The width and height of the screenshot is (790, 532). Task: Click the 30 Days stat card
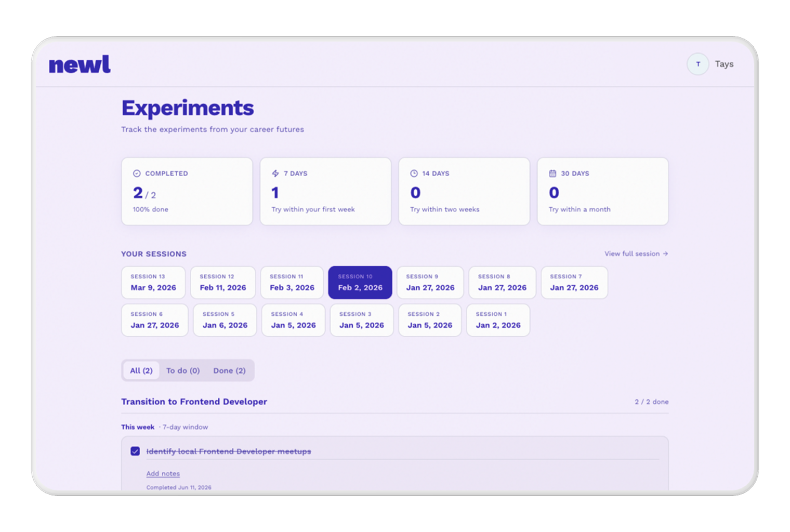point(603,191)
